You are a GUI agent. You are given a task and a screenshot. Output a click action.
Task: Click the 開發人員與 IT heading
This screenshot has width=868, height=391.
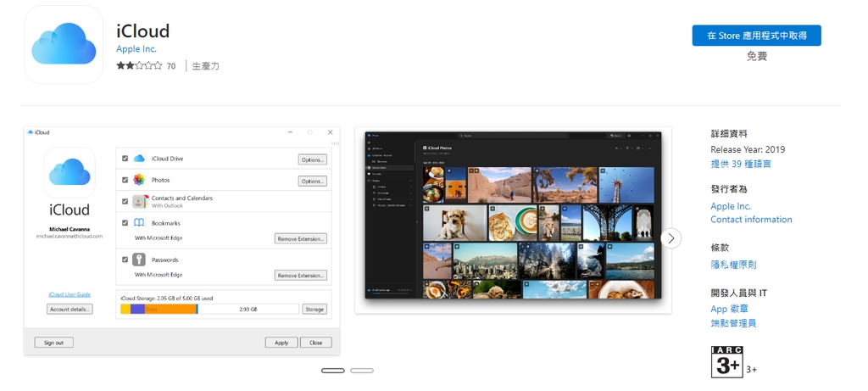coord(738,293)
